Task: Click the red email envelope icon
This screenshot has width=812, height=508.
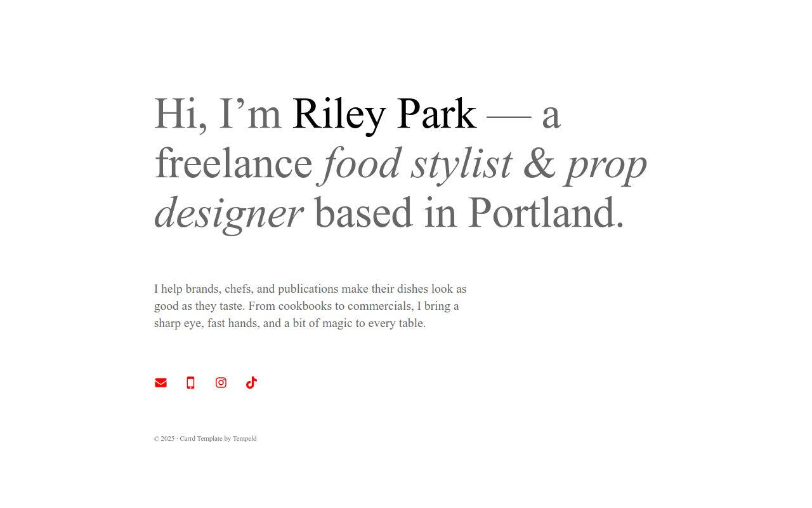Action: [x=160, y=382]
